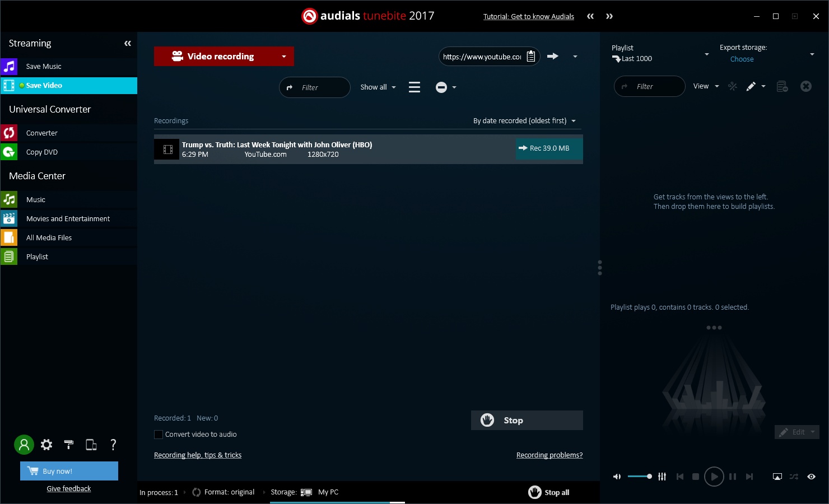This screenshot has height=504, width=829.
Task: Open the equalizer icon
Action: pos(662,477)
